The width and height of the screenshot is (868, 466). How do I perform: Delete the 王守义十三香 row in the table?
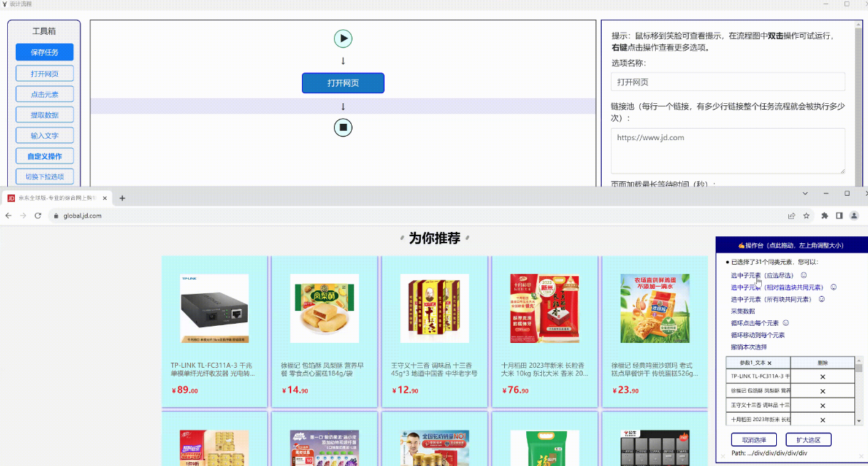point(822,406)
